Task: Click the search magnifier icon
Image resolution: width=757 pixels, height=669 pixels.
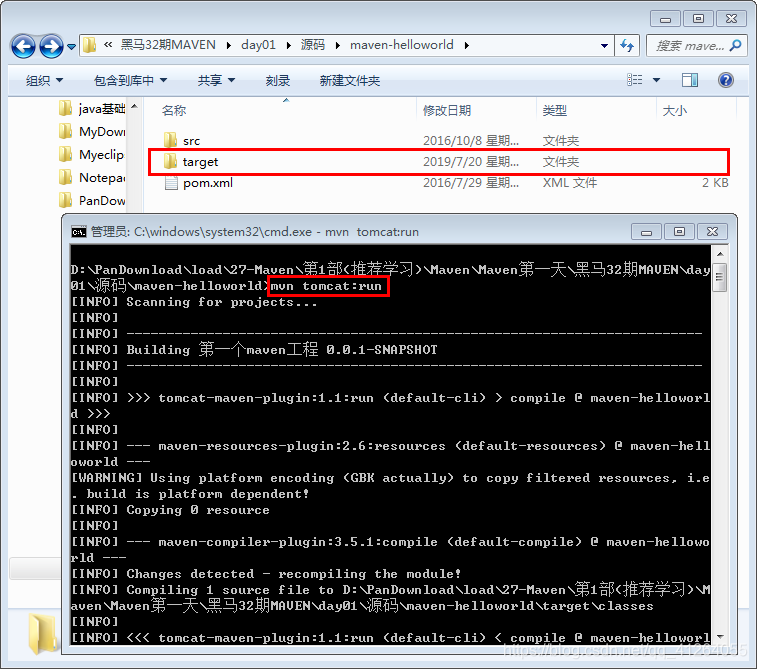Action: tap(735, 45)
